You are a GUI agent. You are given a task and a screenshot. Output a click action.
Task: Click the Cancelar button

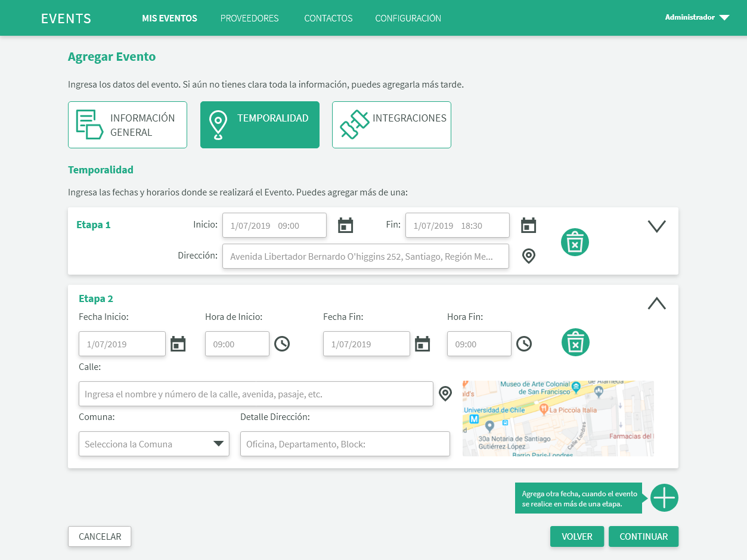(x=100, y=536)
